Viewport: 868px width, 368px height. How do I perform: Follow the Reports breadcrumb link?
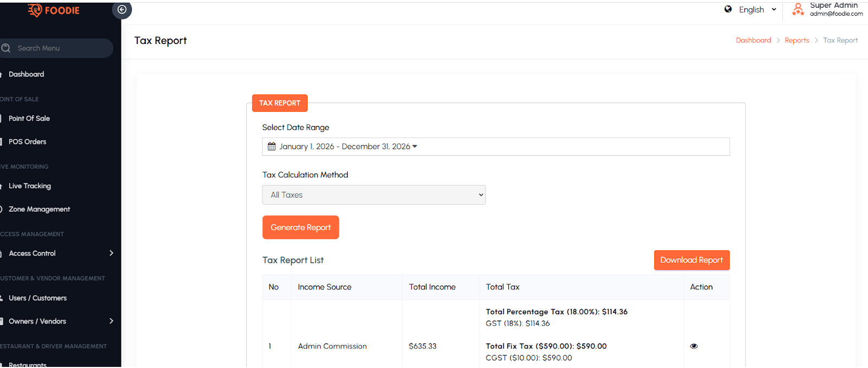point(796,41)
